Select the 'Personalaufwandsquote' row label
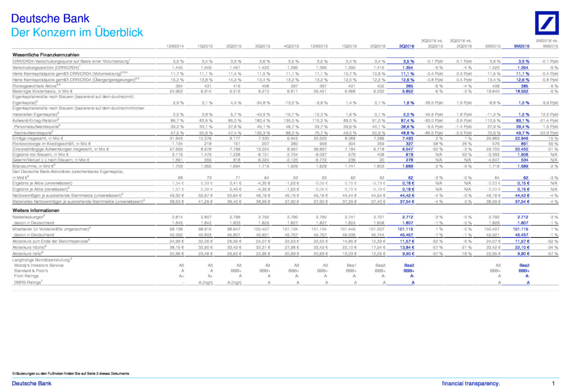The height and width of the screenshot is (392, 566). [37, 127]
